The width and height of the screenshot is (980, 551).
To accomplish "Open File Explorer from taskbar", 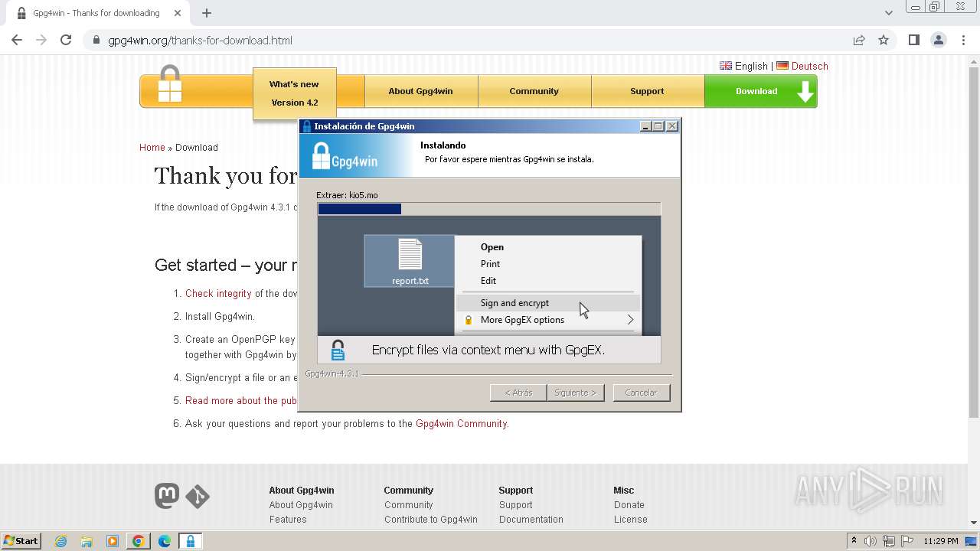I will (87, 541).
